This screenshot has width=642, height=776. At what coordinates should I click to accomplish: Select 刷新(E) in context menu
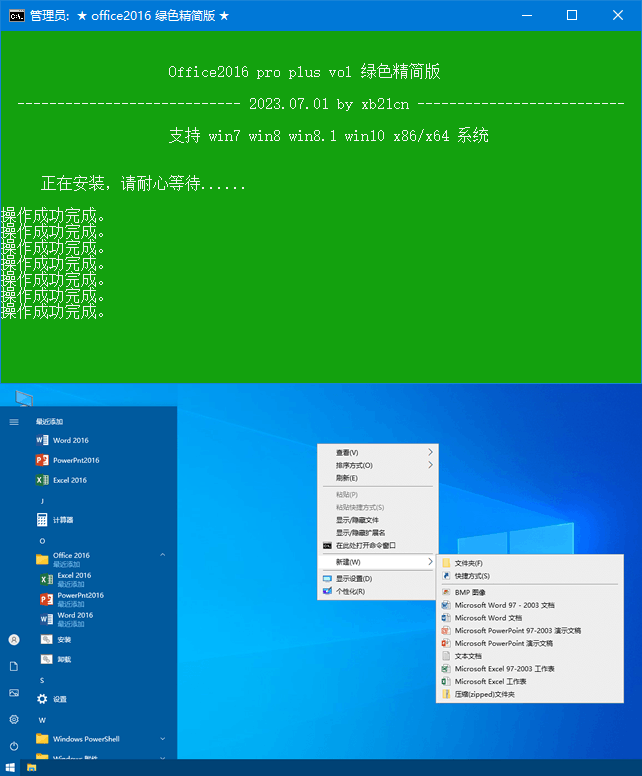point(378,478)
